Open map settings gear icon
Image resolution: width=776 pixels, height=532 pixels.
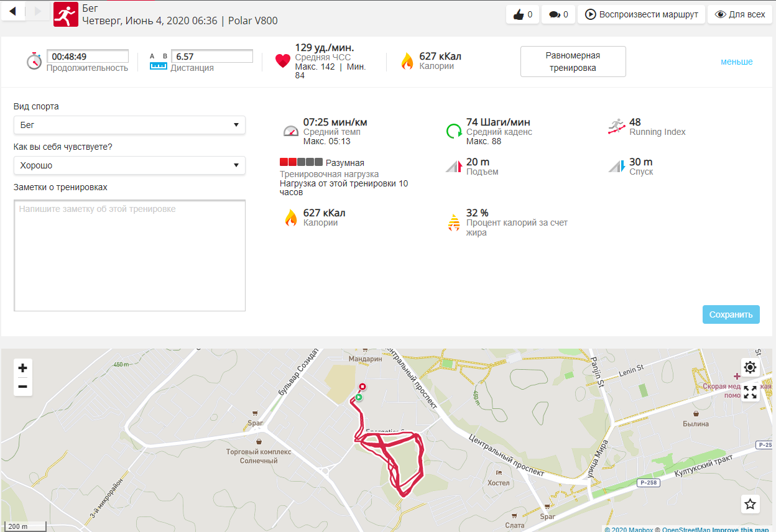click(751, 367)
